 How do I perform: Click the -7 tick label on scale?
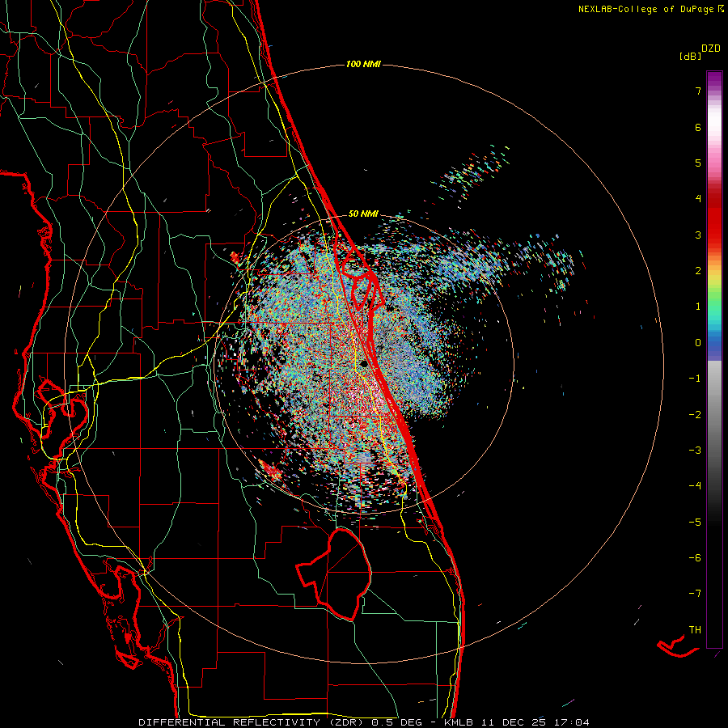(695, 594)
